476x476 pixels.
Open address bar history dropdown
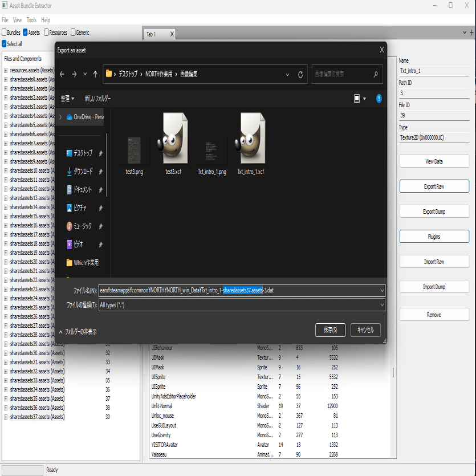tap(287, 74)
